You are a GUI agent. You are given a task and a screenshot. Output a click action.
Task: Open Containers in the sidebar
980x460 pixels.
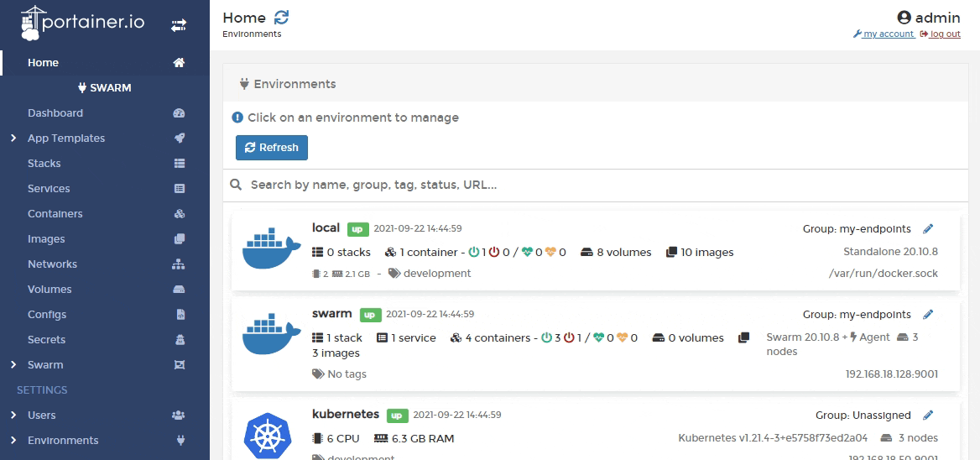click(x=55, y=214)
